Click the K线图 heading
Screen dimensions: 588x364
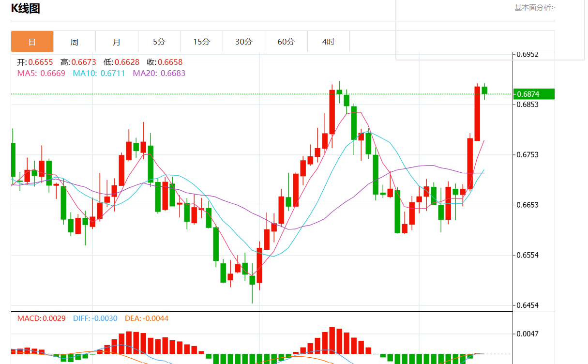26,8
